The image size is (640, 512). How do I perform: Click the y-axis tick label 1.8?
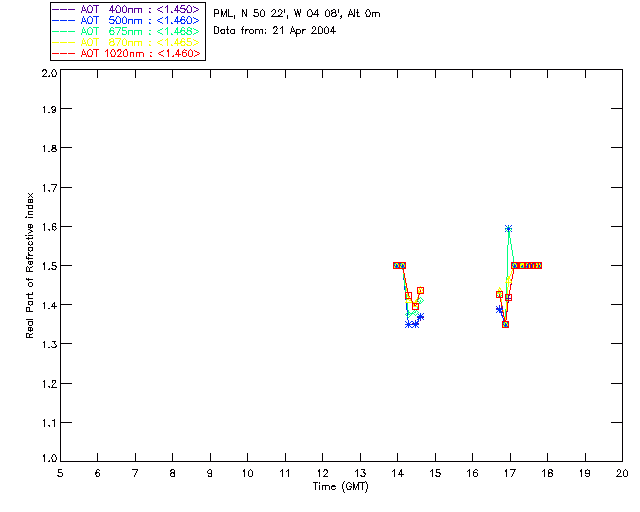(49, 148)
